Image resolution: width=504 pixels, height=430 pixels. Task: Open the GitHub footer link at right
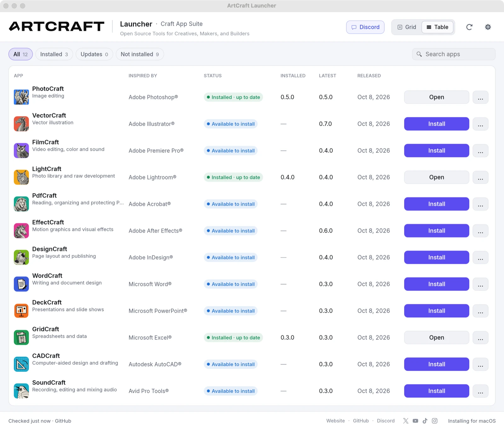click(x=361, y=421)
